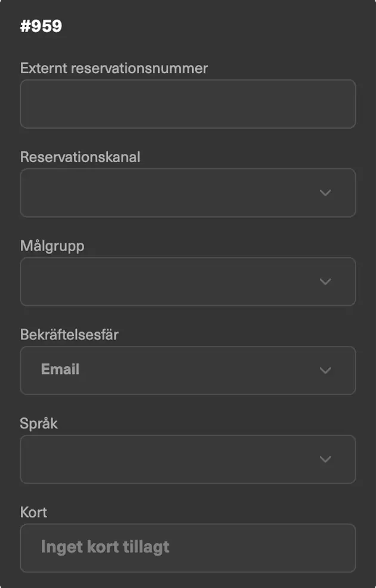Click the Bekräftelsesfär label

[69, 335]
